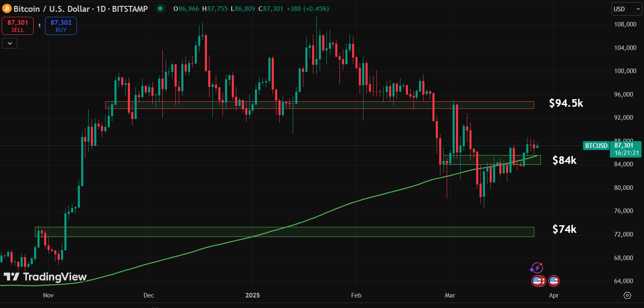Click the 16:21:21 countdown price label
The height and width of the screenshot is (308, 644).
click(627, 153)
